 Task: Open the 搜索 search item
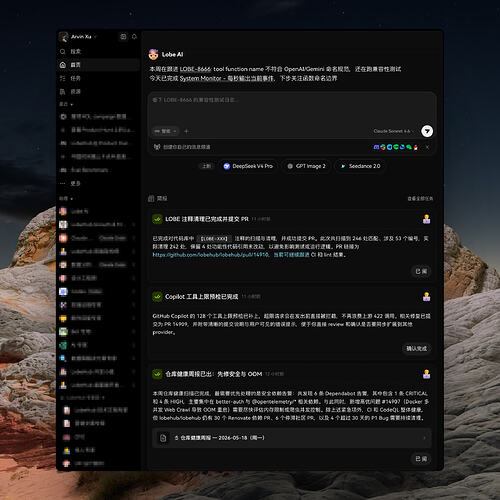coord(99,51)
